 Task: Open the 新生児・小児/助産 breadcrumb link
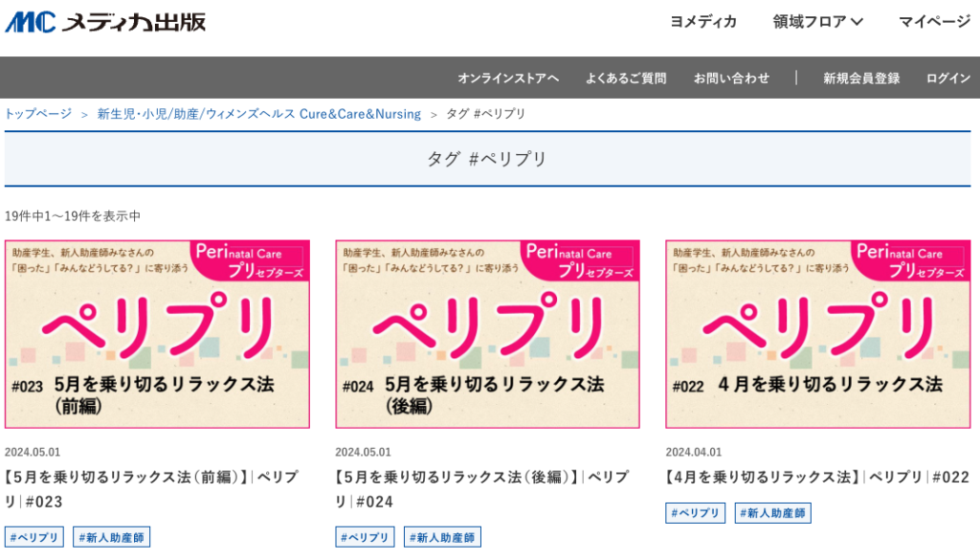click(x=258, y=114)
